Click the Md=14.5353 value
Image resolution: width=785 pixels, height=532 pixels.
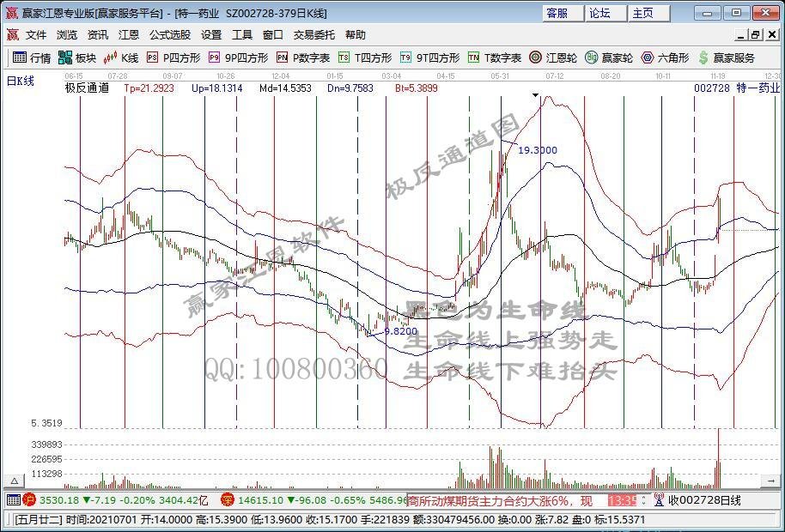pos(285,88)
